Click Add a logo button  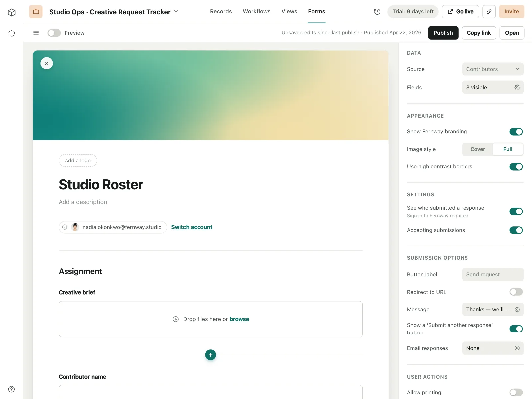coord(78,161)
